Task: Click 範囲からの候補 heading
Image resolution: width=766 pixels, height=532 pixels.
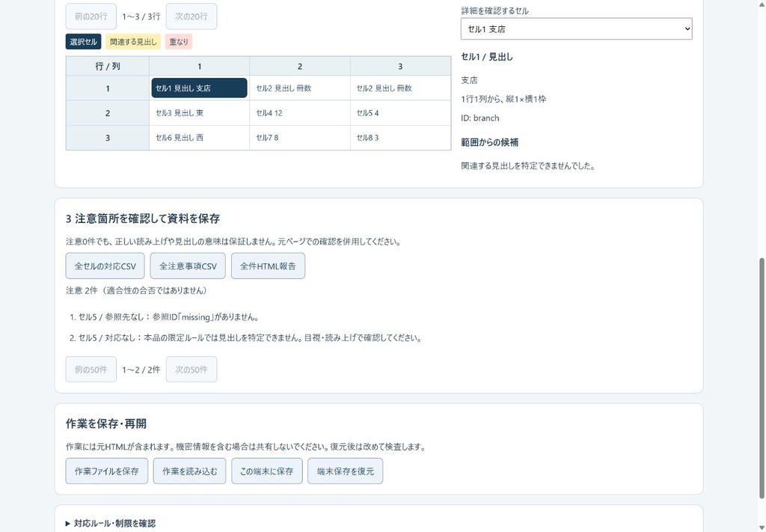Action: point(489,142)
